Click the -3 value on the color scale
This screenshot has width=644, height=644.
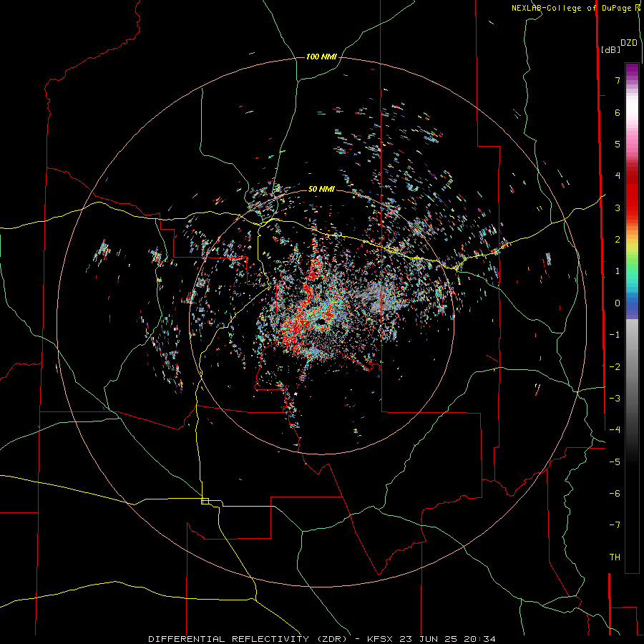pos(615,399)
